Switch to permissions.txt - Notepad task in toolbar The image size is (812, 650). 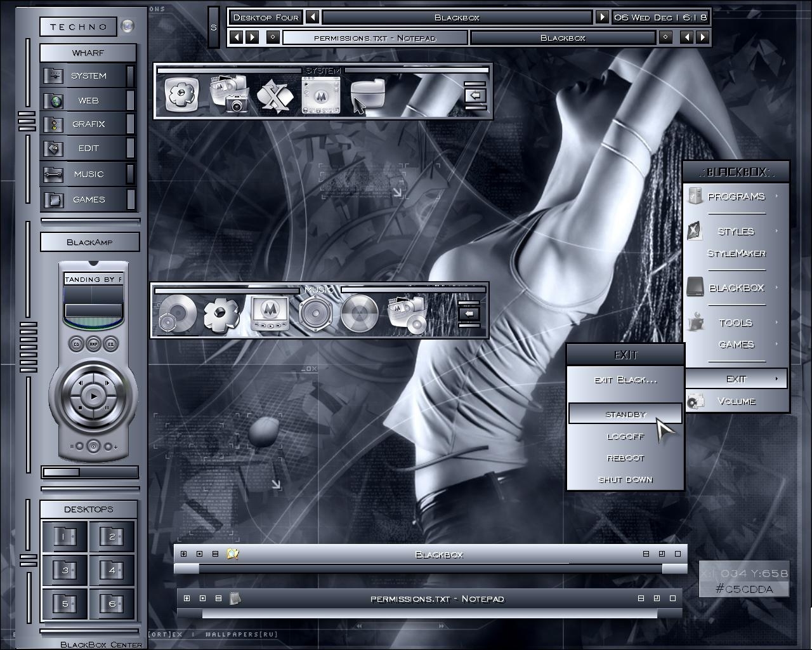coord(375,37)
